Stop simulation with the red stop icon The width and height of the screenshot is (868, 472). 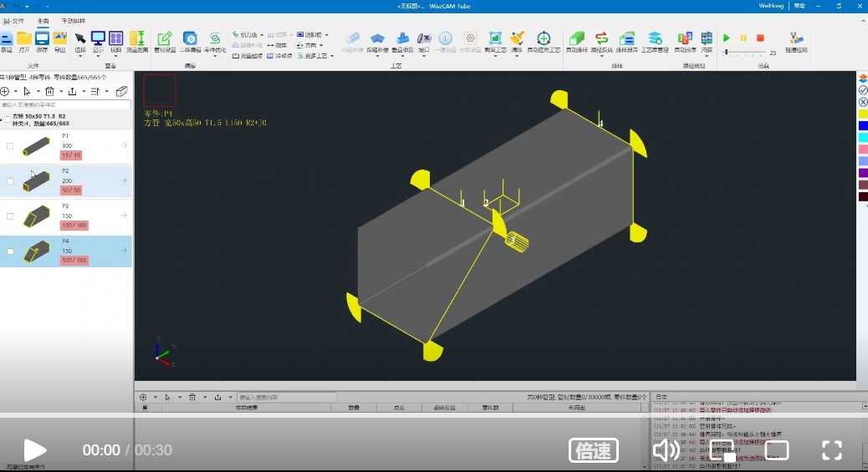pyautogui.click(x=760, y=38)
